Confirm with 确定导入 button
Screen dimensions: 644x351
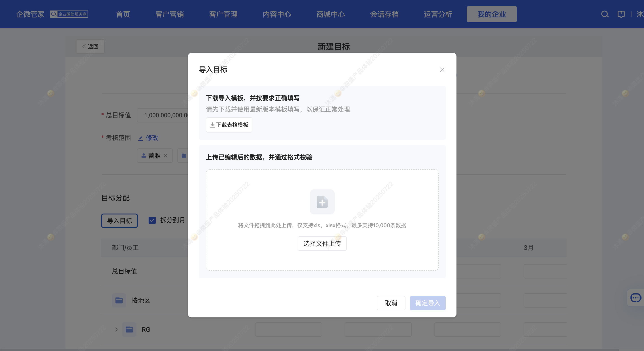coord(427,303)
